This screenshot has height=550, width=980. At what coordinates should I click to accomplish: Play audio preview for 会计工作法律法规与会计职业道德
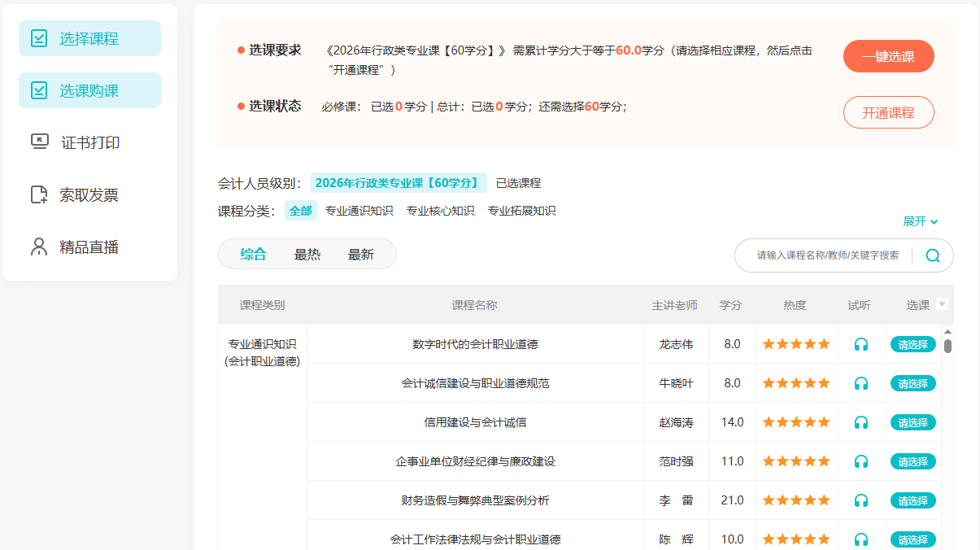(861, 539)
